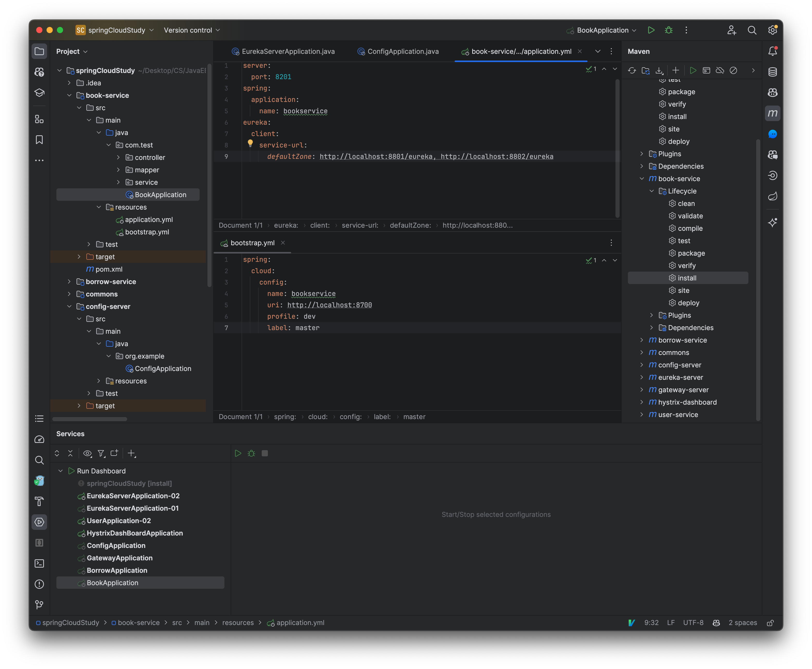The width and height of the screenshot is (812, 669).
Task: Open the debugger for BookApplication
Action: [669, 30]
